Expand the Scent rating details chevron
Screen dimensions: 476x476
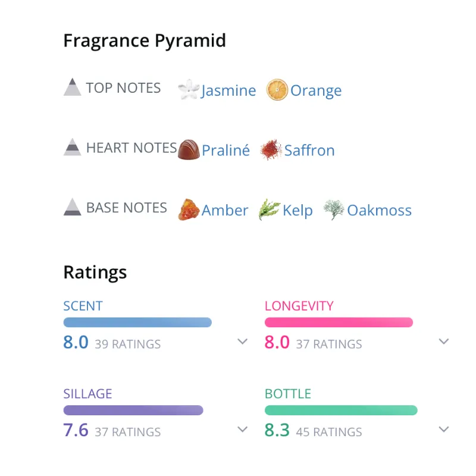[x=242, y=342]
